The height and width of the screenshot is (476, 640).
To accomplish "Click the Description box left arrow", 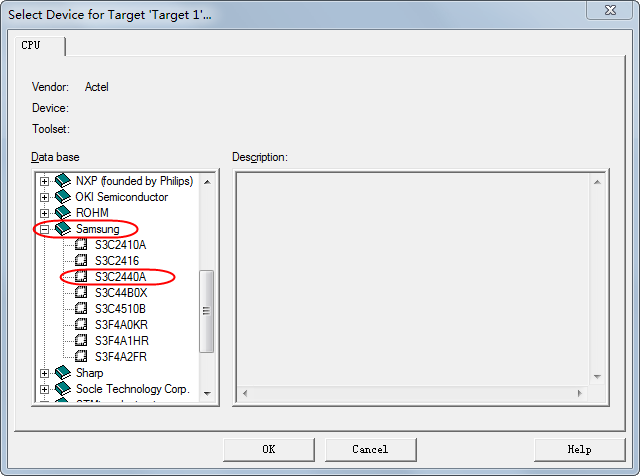I will [245, 394].
